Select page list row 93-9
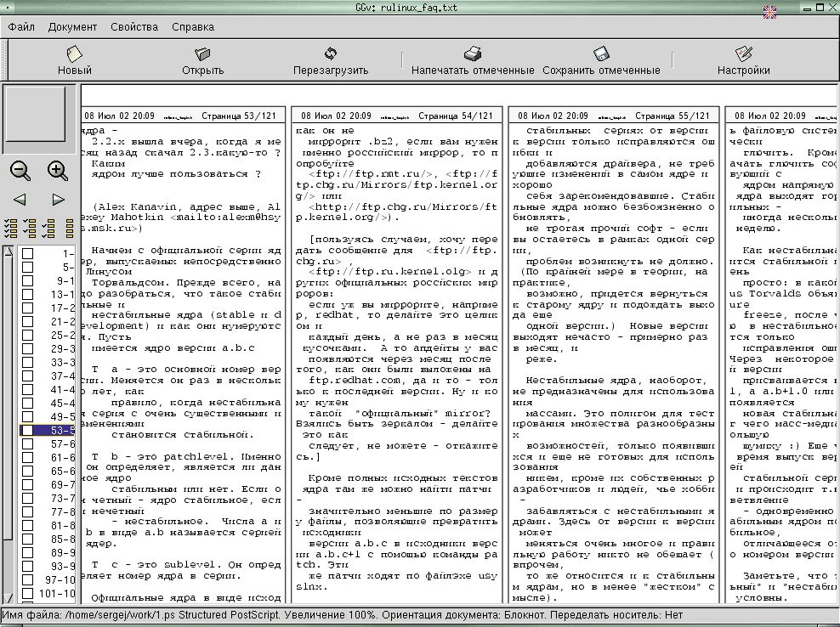 (x=47, y=567)
